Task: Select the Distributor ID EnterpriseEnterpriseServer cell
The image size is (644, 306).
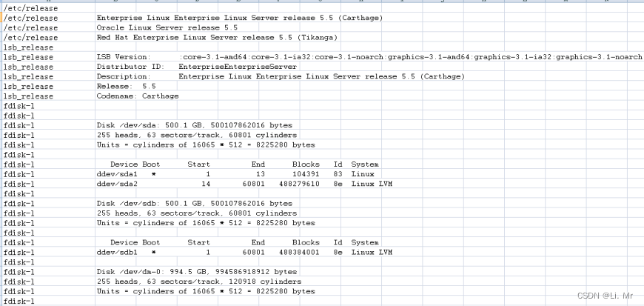Action: (x=196, y=67)
